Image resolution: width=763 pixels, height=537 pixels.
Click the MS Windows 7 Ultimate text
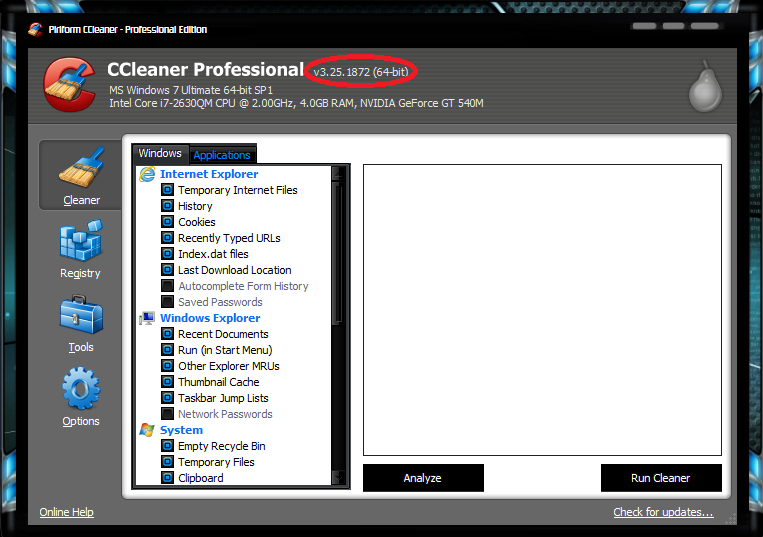(x=191, y=90)
